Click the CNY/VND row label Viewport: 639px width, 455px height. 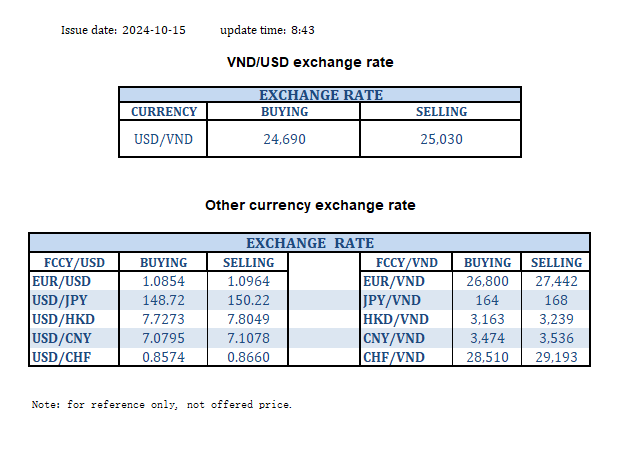[394, 338]
